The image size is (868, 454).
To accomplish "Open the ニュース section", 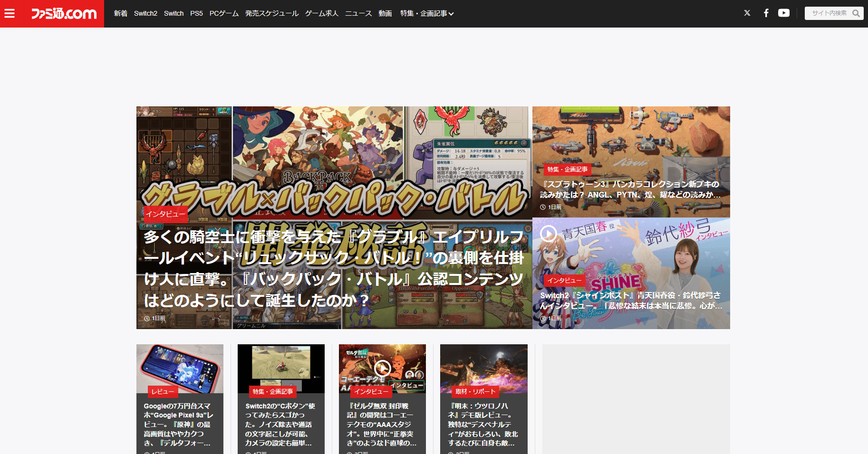I will coord(358,14).
